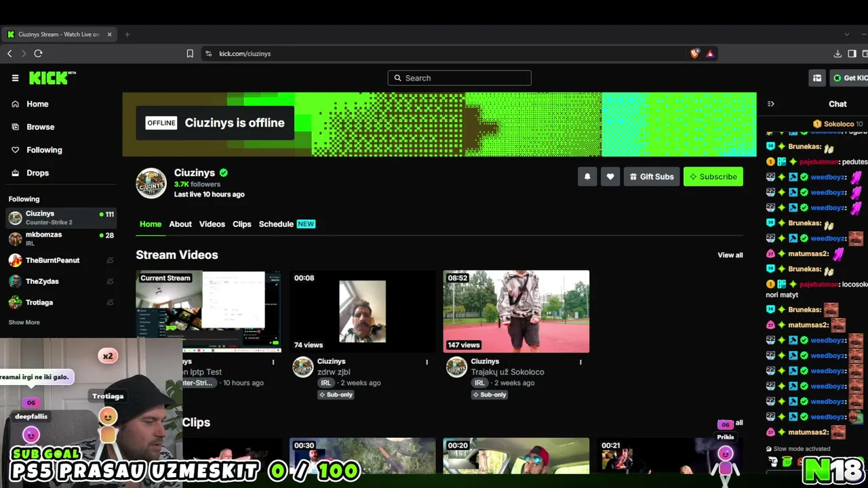Bookmark this page using the bookmark icon
Image resolution: width=868 pixels, height=488 pixels.
point(190,54)
